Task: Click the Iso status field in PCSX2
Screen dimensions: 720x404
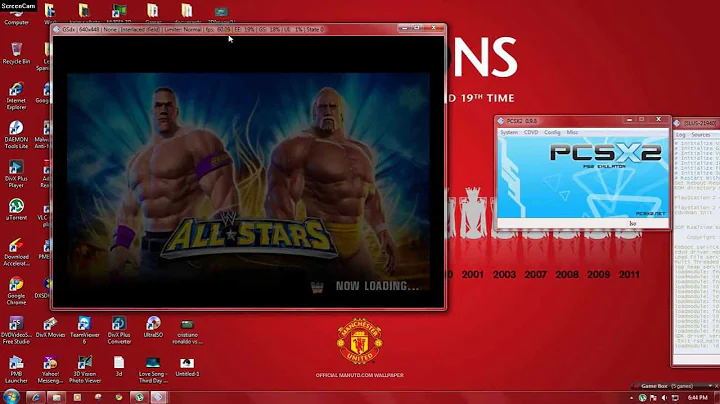Action: [x=632, y=224]
